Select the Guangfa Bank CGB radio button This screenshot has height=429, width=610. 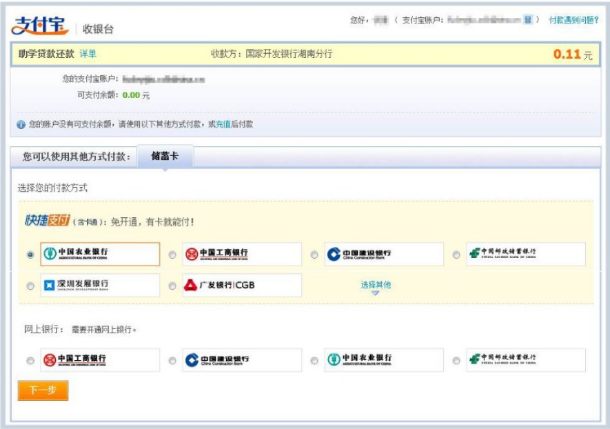[172, 286]
